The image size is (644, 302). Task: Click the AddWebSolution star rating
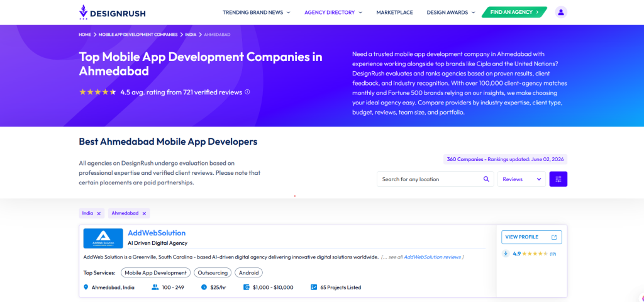(535, 254)
